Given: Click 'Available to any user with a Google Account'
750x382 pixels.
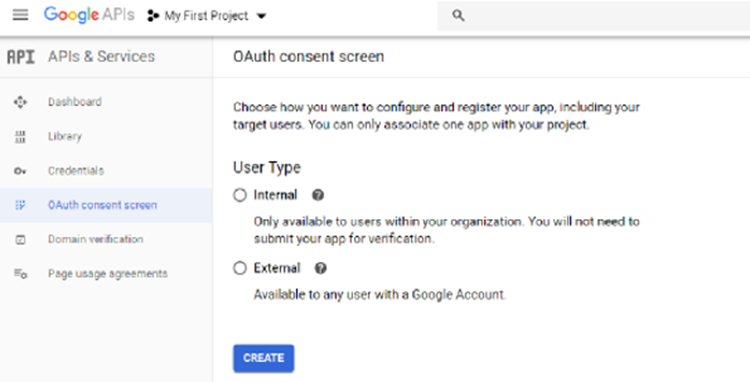Looking at the screenshot, I should click(x=380, y=295).
